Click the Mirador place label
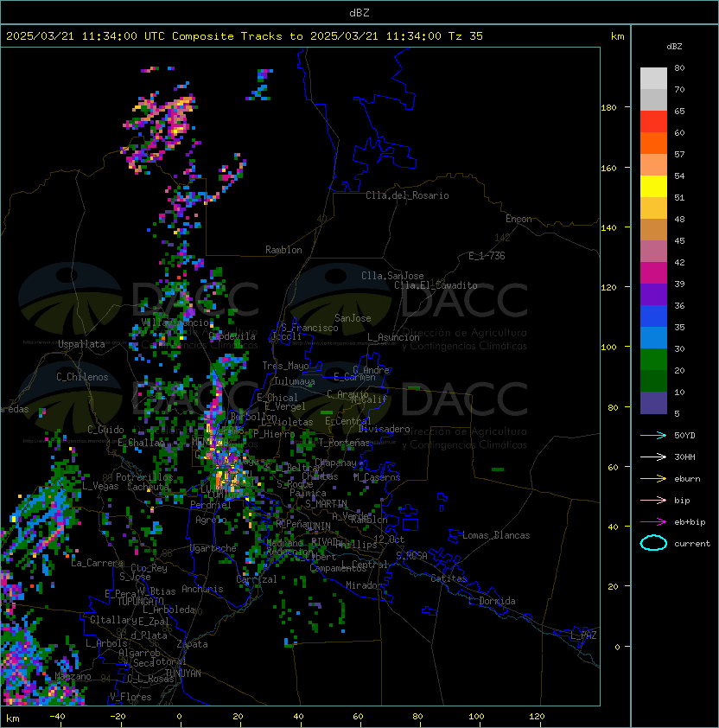The width and height of the screenshot is (719, 728). pos(365,585)
